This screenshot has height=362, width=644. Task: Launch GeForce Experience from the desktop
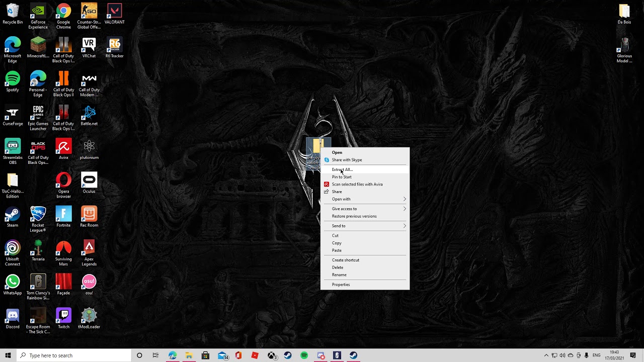point(38,17)
